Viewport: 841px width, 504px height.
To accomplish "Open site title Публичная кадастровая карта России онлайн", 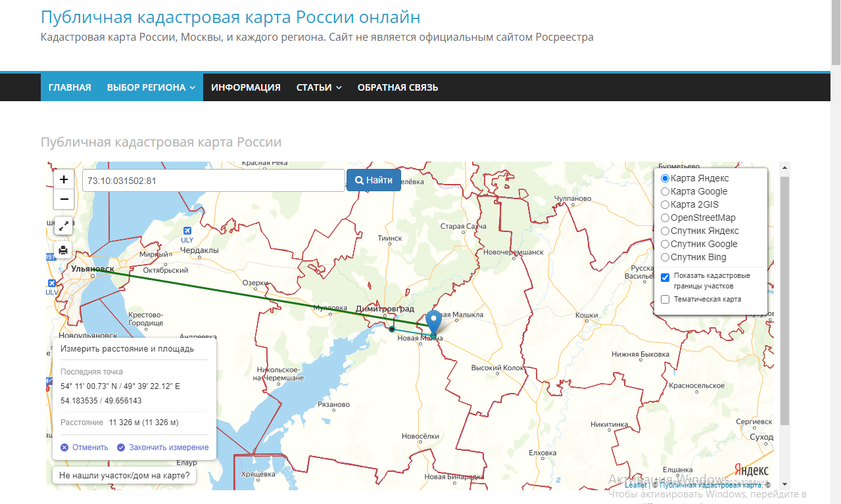I will [230, 17].
